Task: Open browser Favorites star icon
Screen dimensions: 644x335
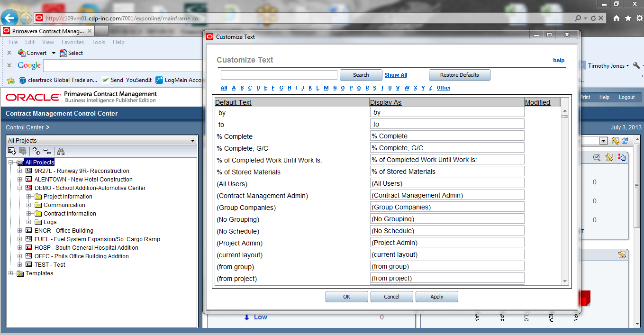Action: click(628, 18)
